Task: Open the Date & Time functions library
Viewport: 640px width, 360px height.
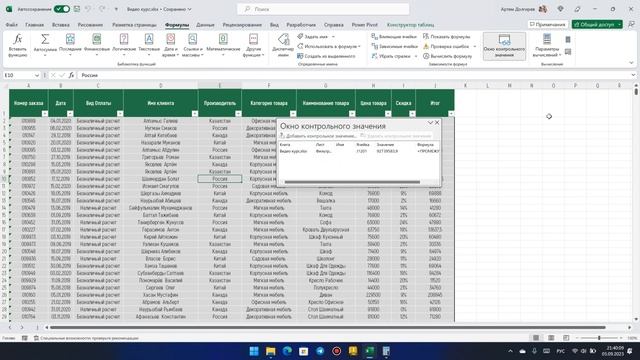Action: (x=171, y=45)
